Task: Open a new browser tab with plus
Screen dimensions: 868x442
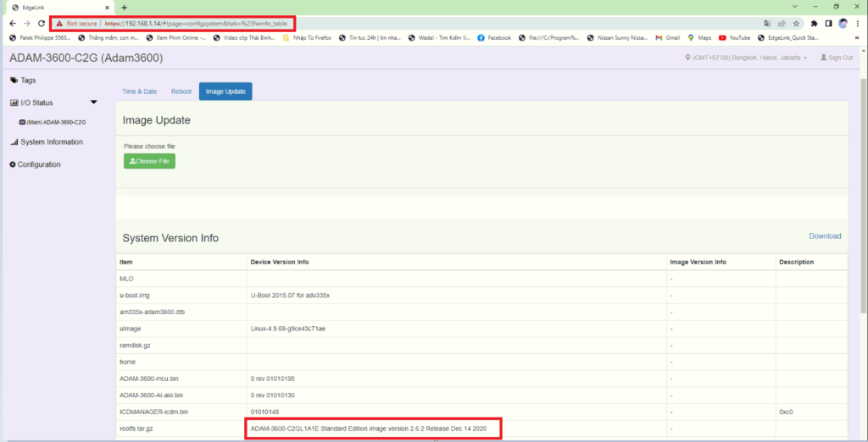Action: tap(124, 8)
